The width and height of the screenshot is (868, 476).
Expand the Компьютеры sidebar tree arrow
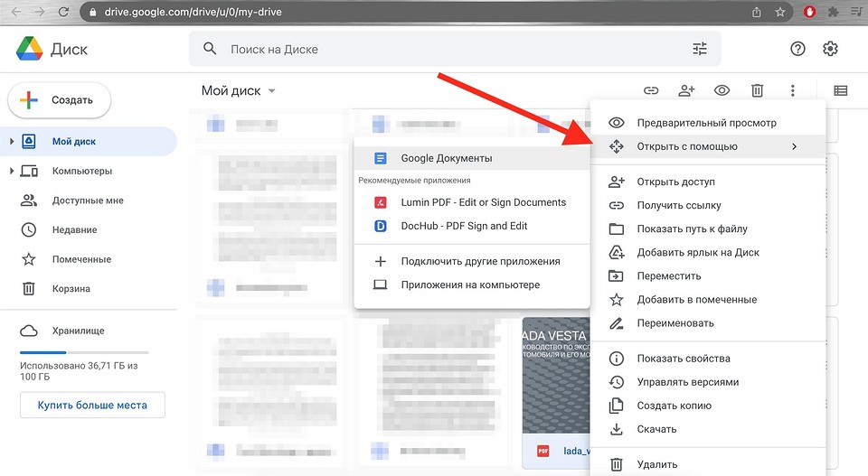12,172
